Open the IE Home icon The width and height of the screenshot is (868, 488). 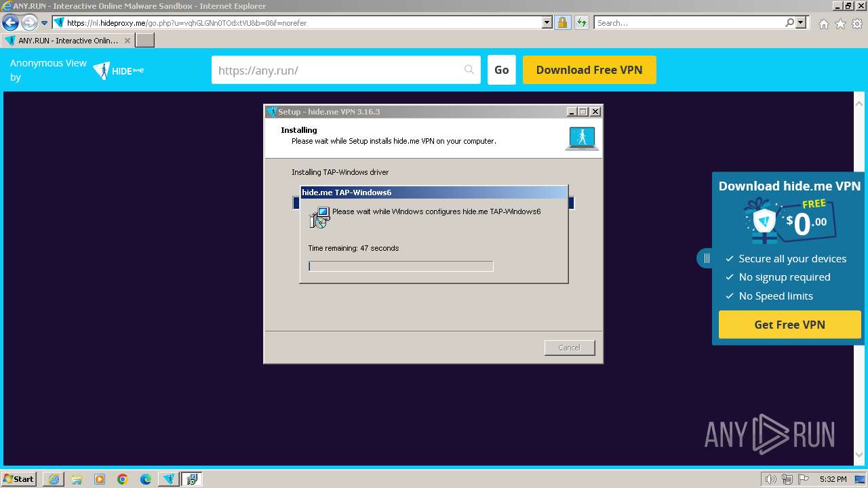pyautogui.click(x=823, y=24)
